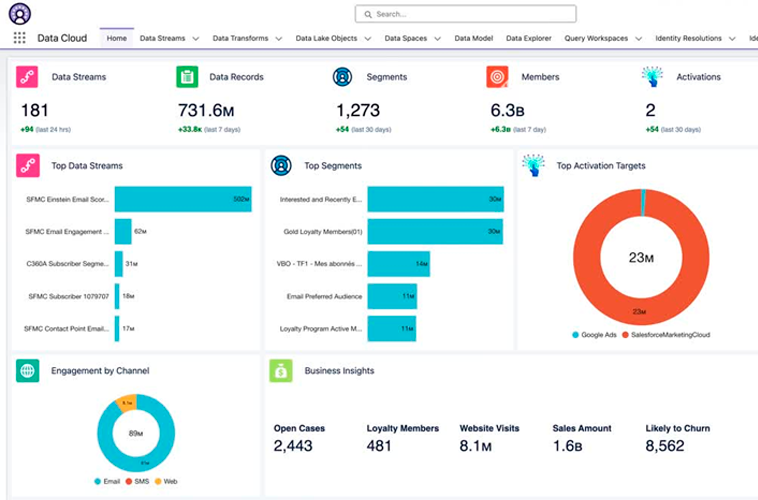Click the Business Insights money icon
The image size is (758, 500).
click(x=281, y=371)
